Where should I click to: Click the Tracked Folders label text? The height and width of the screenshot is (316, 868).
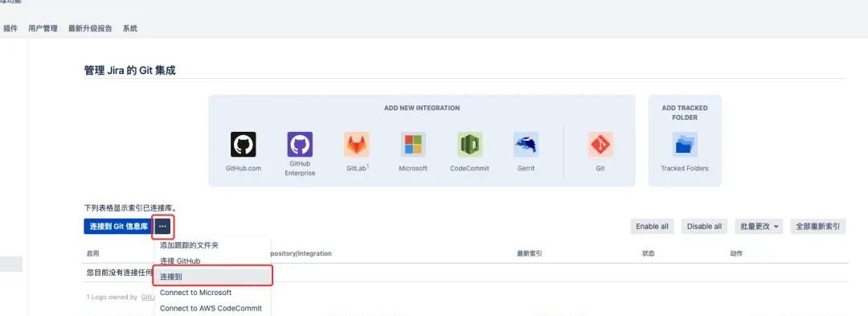685,168
